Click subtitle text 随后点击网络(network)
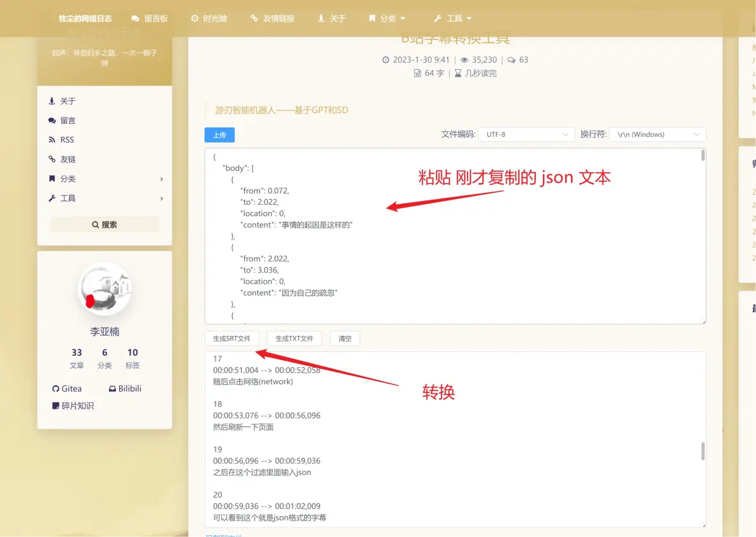This screenshot has height=537, width=756. pos(253,382)
